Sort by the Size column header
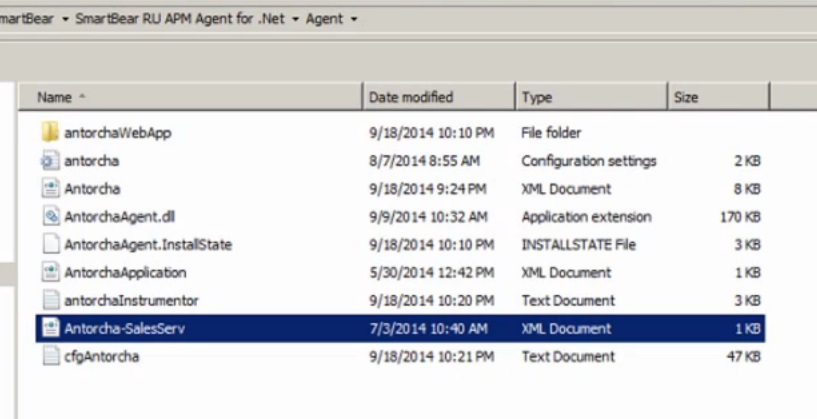817x419 pixels. (719, 97)
